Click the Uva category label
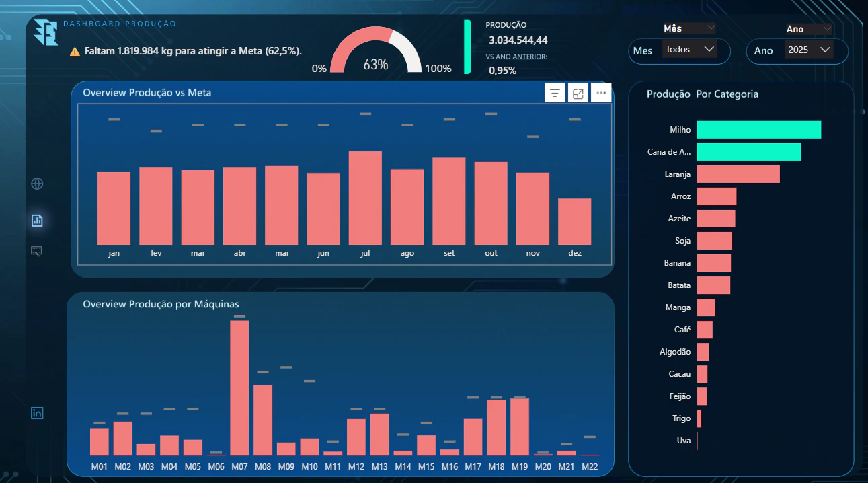 coord(684,441)
